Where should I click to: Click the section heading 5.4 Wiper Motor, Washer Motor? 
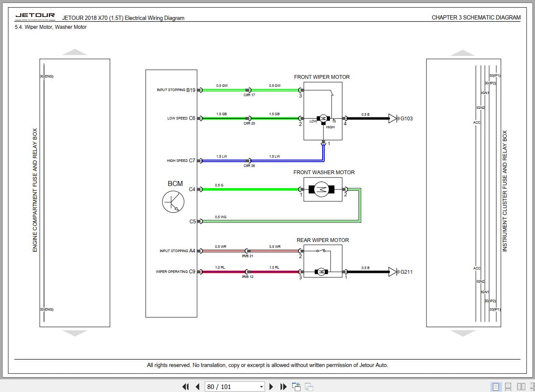49,27
